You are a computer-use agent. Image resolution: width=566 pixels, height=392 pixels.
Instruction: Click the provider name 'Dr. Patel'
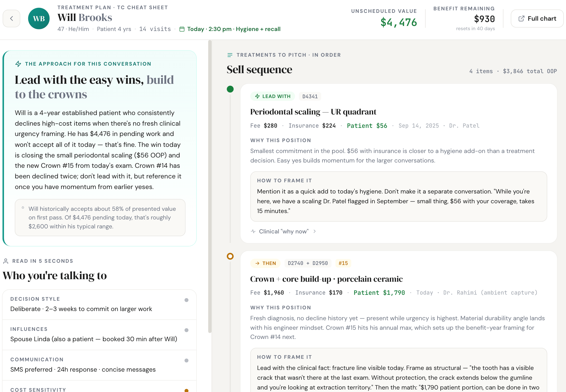tap(464, 126)
